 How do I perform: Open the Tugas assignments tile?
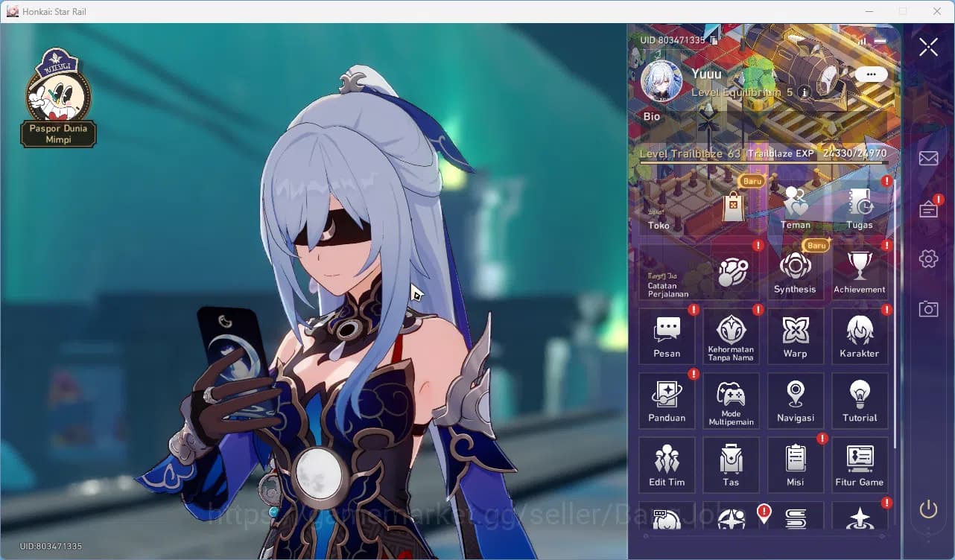coord(860,207)
